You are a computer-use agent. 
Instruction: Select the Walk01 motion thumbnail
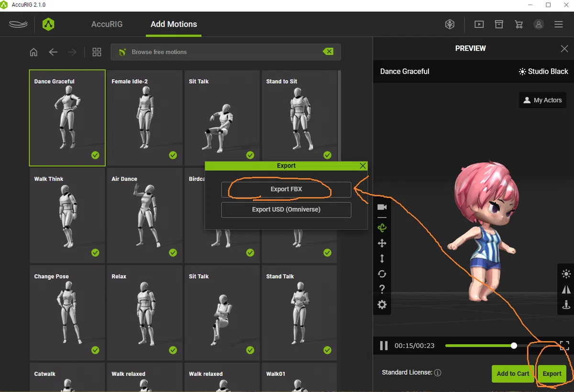coord(299,378)
